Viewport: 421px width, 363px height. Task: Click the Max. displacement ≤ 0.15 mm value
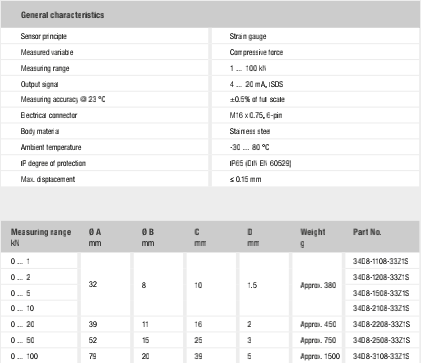pos(245,179)
